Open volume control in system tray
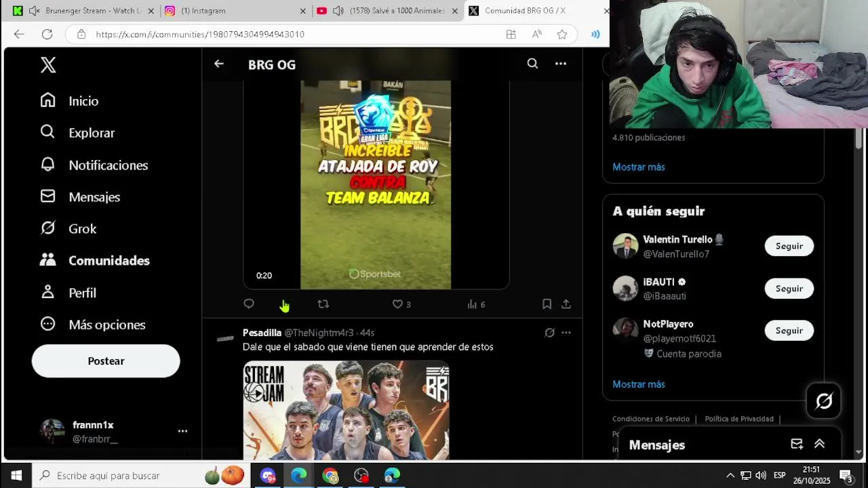 761,476
